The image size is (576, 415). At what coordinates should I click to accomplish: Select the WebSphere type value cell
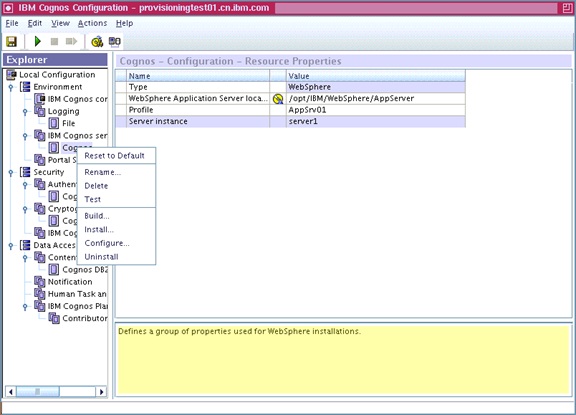375,87
